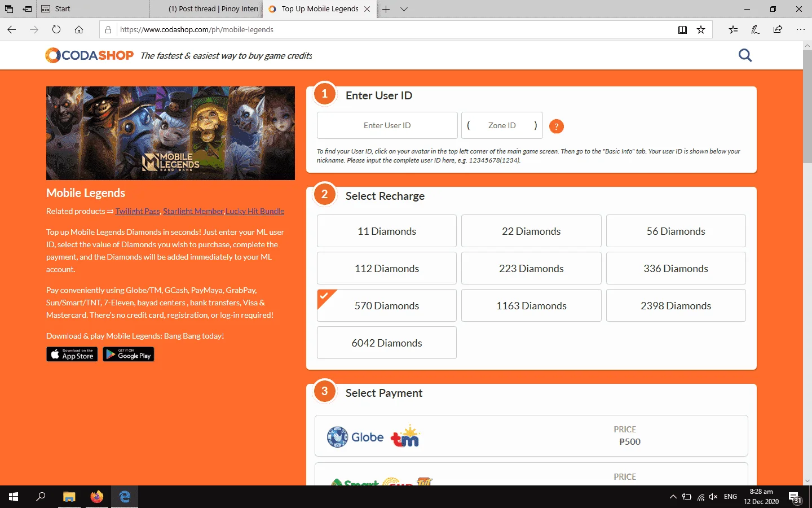Select 11 Diamonds recharge
The width and height of the screenshot is (812, 508).
pos(387,231)
